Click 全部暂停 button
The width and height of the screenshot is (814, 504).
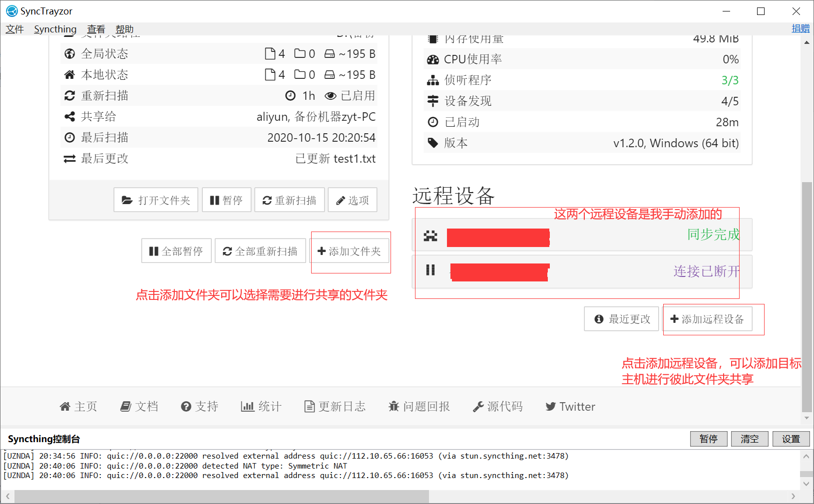pos(176,251)
